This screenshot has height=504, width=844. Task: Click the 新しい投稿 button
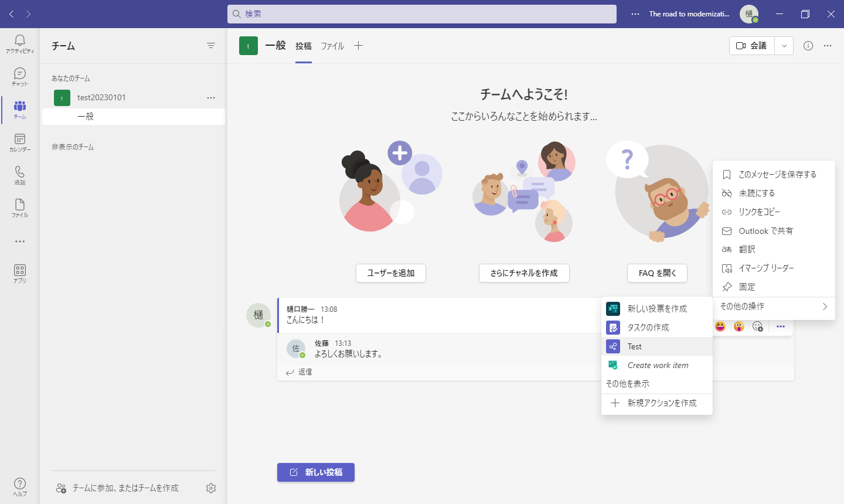pyautogui.click(x=315, y=472)
